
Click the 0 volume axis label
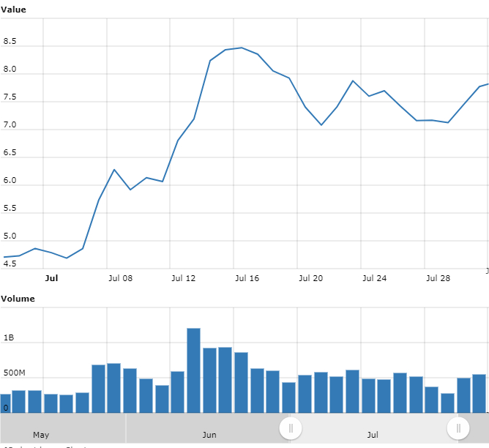coord(6,408)
